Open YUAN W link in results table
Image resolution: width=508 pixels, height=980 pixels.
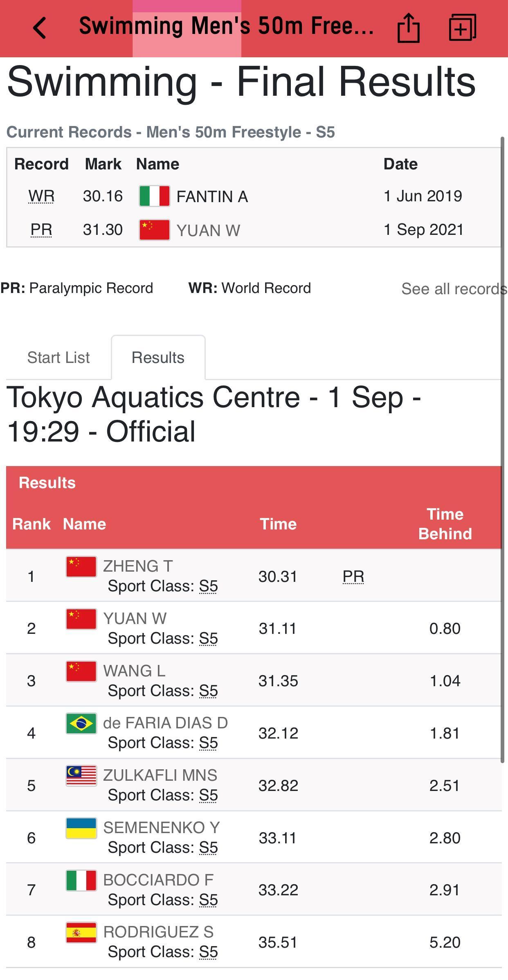tap(135, 619)
